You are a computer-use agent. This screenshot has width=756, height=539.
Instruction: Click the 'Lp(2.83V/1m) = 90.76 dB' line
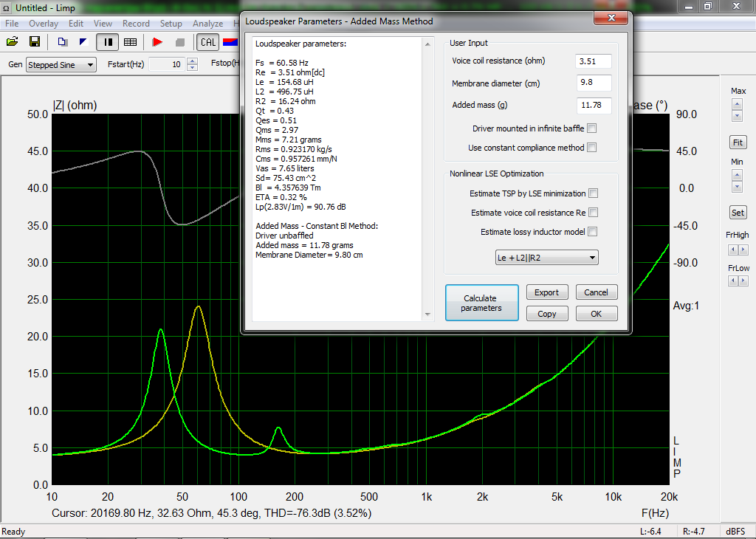[301, 207]
